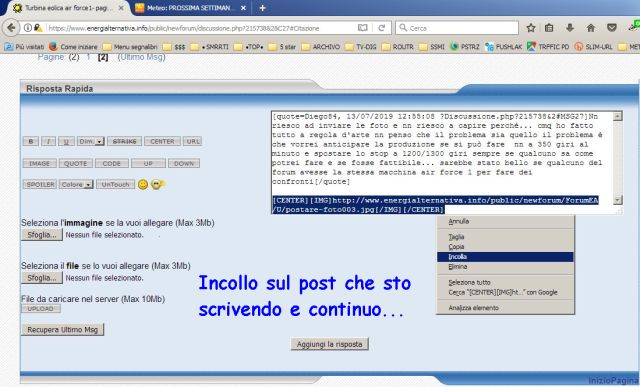Click the QUOTE tag button
Image resolution: width=640 pixels, height=387 pixels.
click(x=76, y=163)
